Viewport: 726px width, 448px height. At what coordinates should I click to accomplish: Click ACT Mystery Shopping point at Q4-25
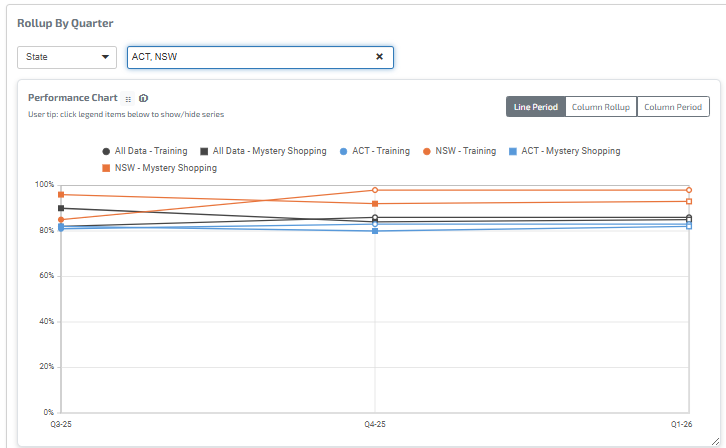(x=375, y=231)
